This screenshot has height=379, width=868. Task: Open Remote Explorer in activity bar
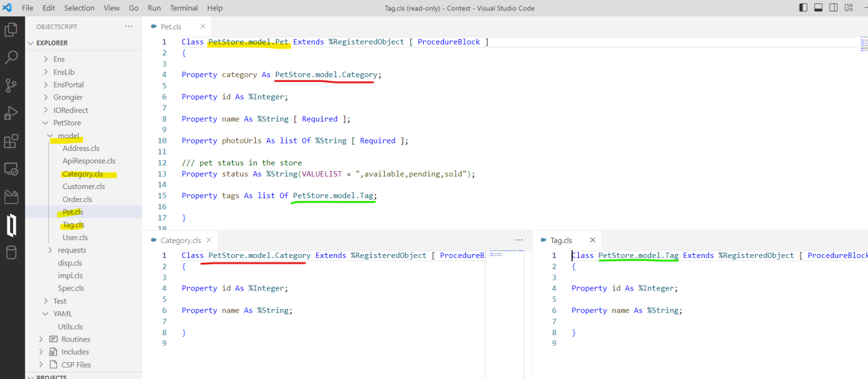(11, 169)
